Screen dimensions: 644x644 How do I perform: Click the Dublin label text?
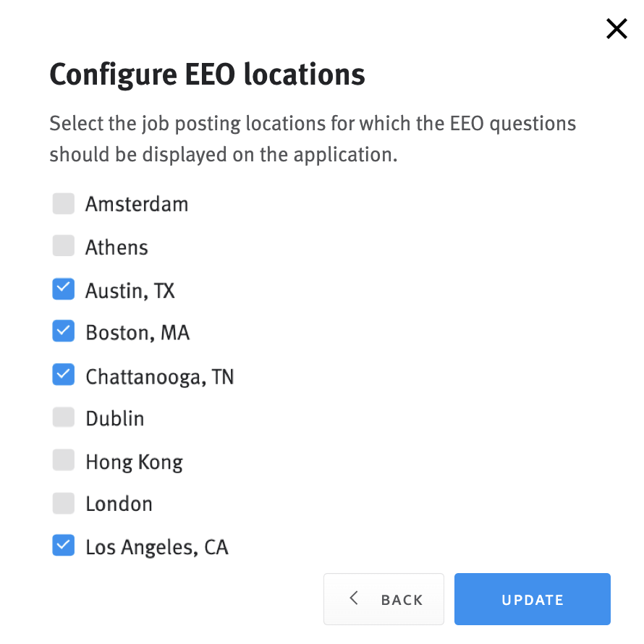(x=114, y=418)
